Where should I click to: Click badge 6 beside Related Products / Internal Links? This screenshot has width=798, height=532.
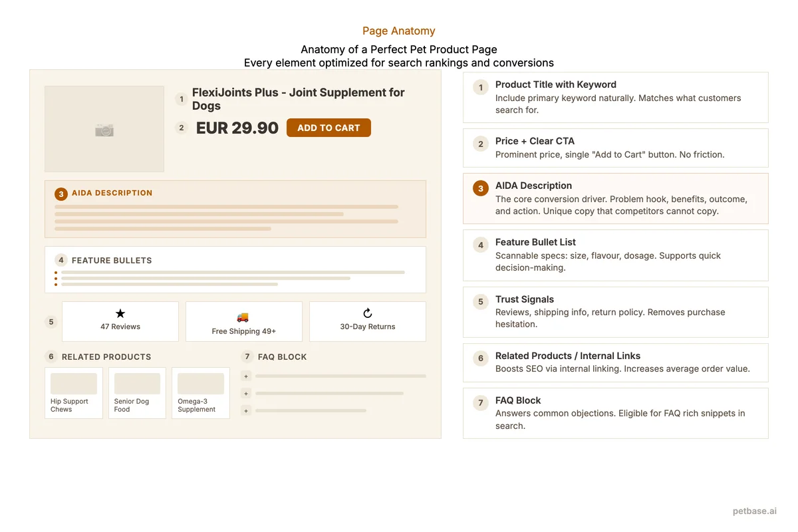tap(480, 358)
